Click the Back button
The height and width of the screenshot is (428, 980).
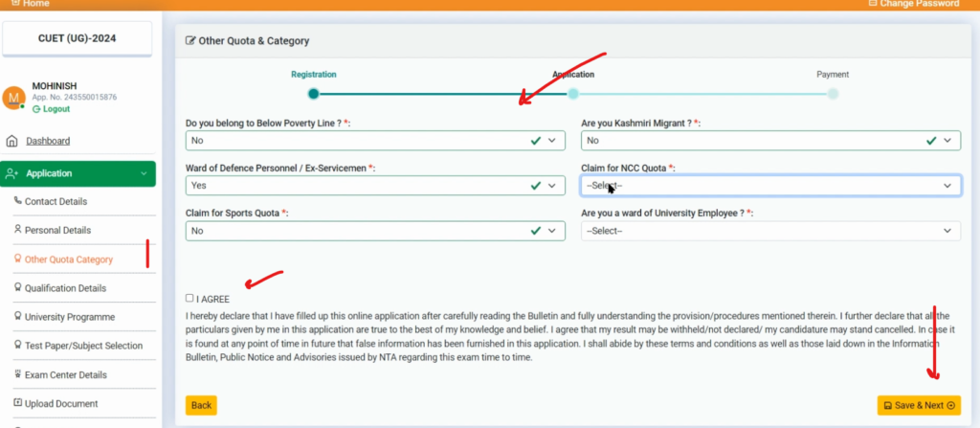click(201, 405)
